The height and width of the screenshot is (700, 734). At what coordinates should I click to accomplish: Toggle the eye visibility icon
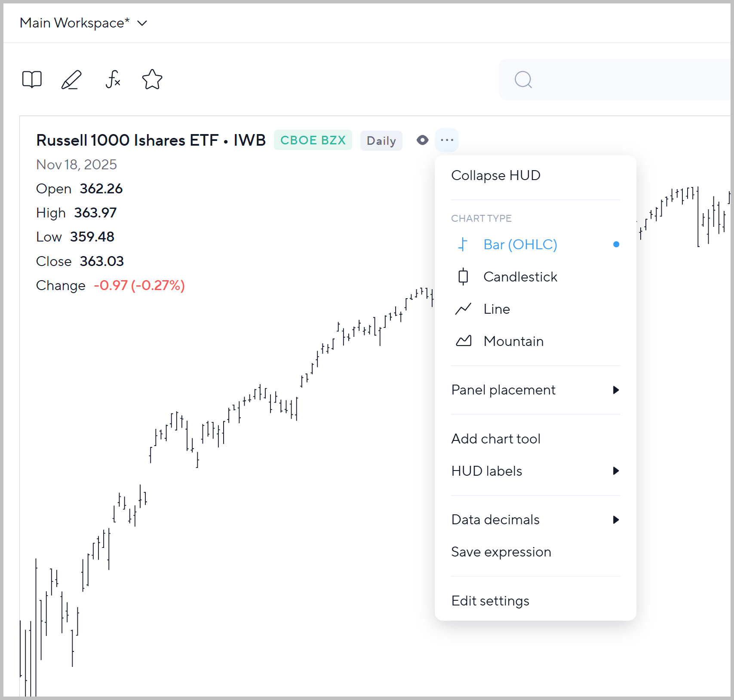[x=422, y=140]
